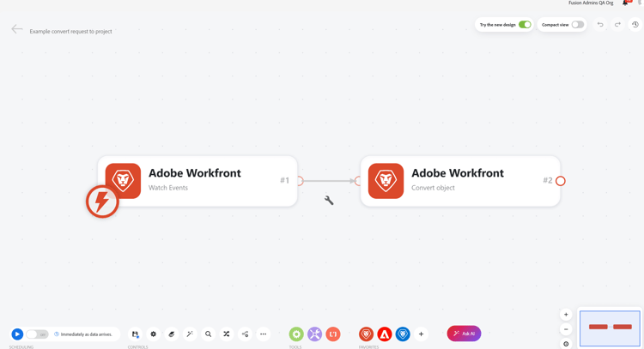Open green flow control tools gear
The height and width of the screenshot is (349, 644).
pos(296,334)
